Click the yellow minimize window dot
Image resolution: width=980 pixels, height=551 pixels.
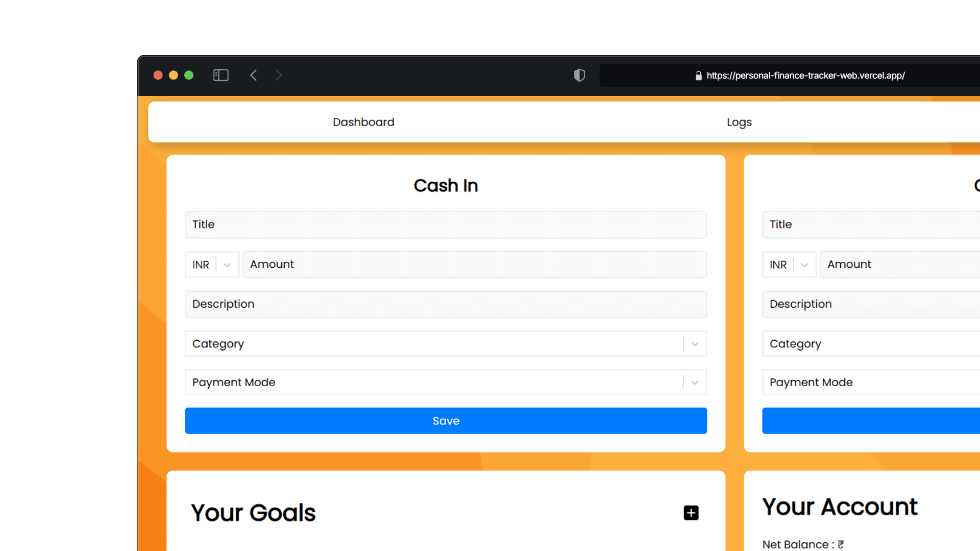[174, 76]
